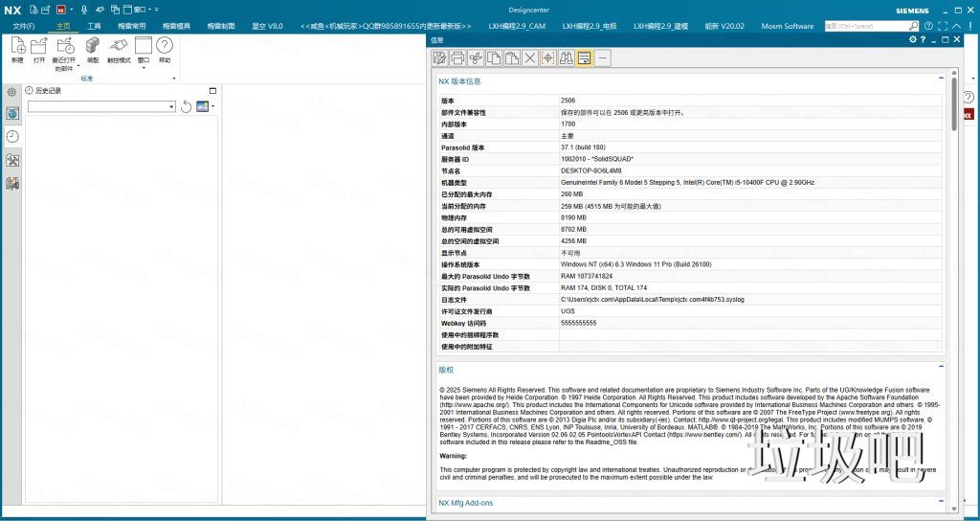Collapse the NX 版本信息 section
The image size is (980, 521).
(x=942, y=79)
